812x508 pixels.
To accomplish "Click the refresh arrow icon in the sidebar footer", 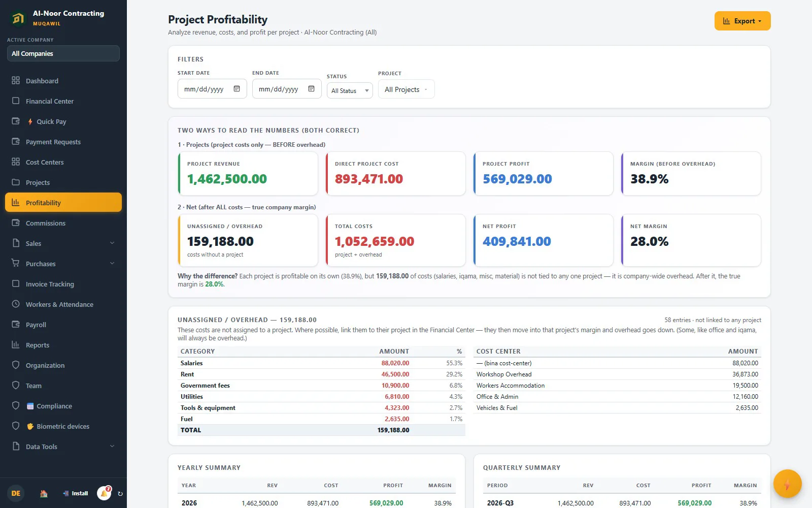I will click(120, 493).
